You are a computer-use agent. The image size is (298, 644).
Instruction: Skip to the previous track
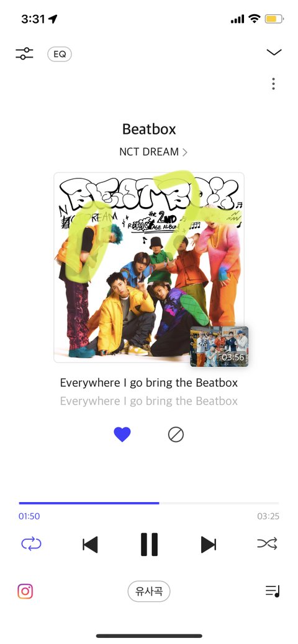pyautogui.click(x=90, y=545)
